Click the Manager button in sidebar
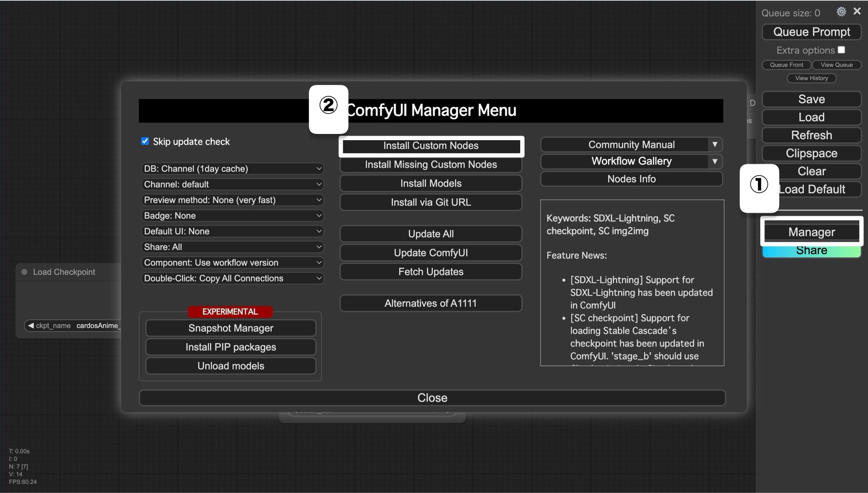The height and width of the screenshot is (493, 868). pyautogui.click(x=811, y=232)
